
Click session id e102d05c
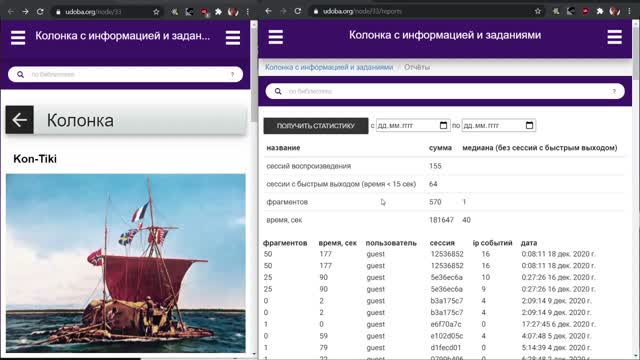pos(447,336)
